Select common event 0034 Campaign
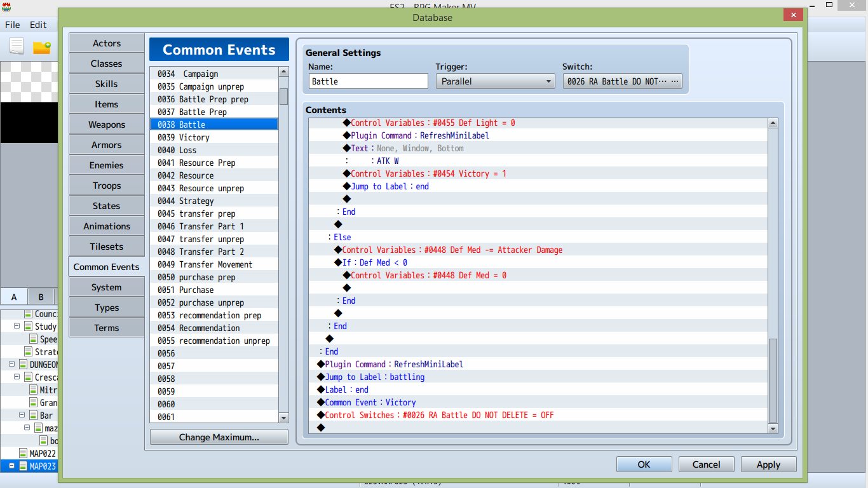868x488 pixels. 214,74
